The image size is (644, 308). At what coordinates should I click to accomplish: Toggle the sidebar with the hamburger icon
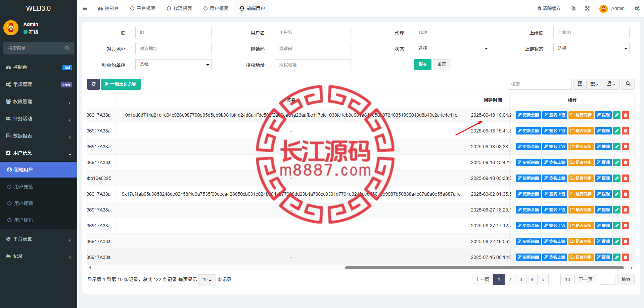[85, 8]
